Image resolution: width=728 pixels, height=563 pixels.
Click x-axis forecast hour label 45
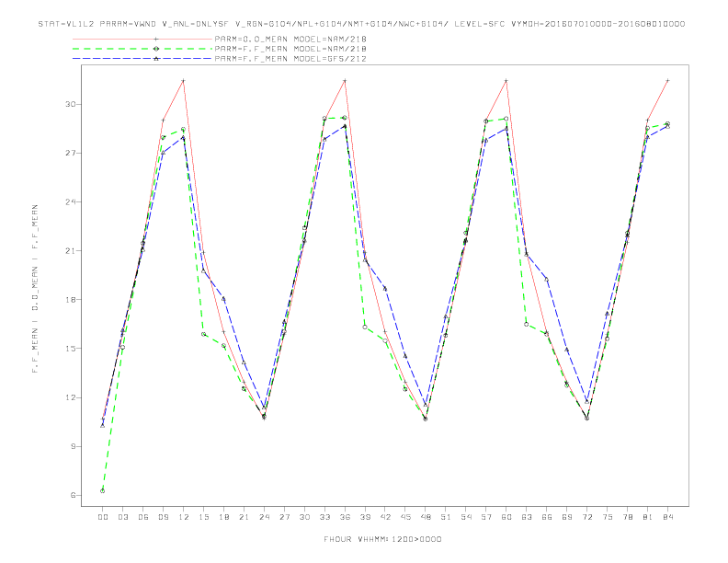(405, 517)
